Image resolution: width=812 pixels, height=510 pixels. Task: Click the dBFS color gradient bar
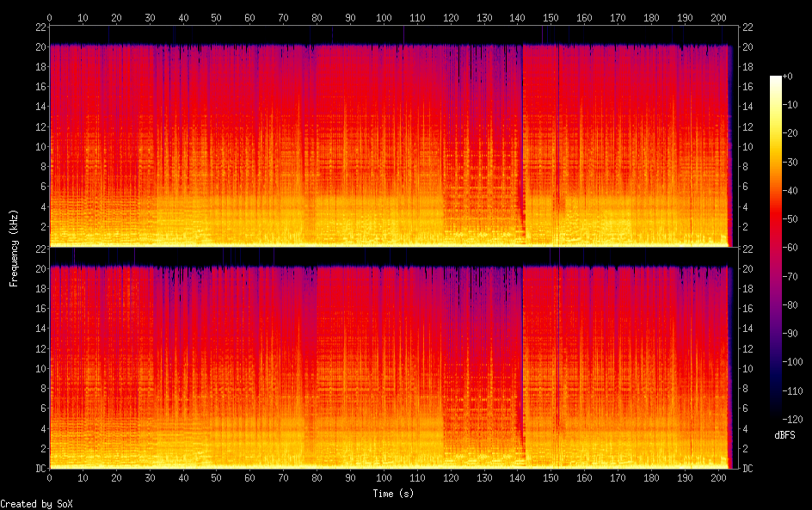(x=775, y=248)
